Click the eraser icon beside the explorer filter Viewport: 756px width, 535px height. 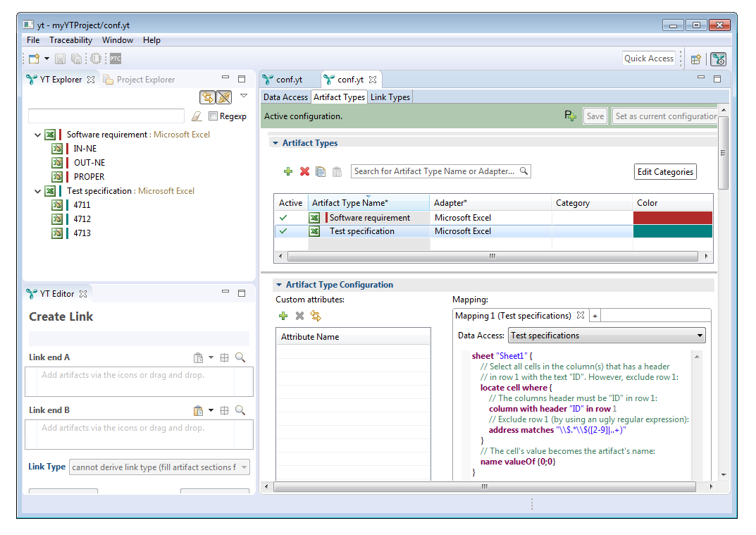coord(197,116)
